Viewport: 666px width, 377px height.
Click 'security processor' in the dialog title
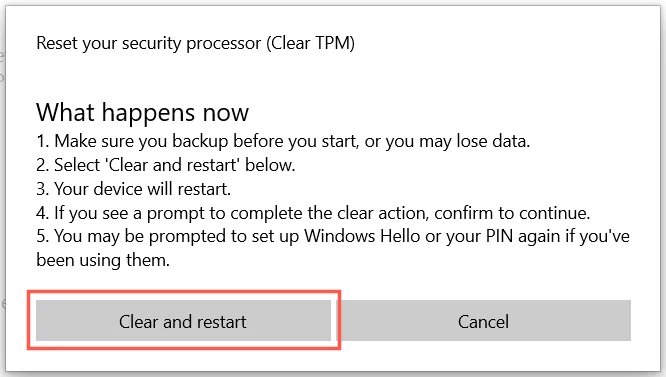coord(192,43)
